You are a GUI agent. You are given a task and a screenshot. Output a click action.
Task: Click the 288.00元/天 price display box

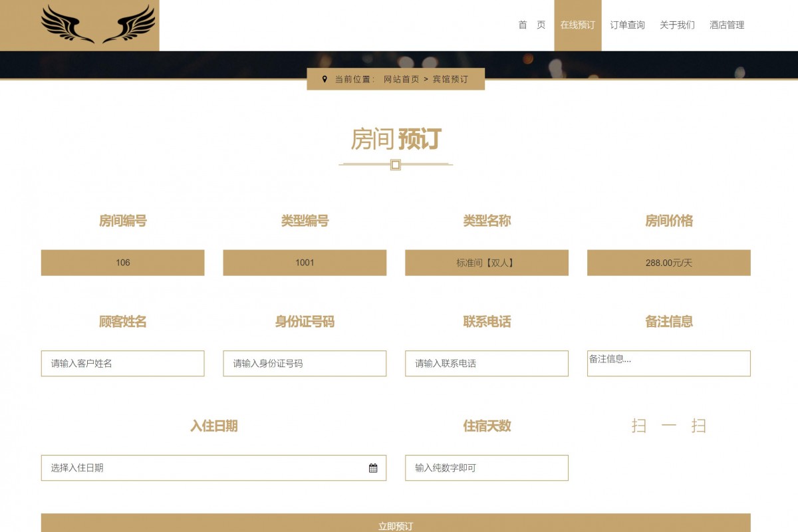pos(668,263)
